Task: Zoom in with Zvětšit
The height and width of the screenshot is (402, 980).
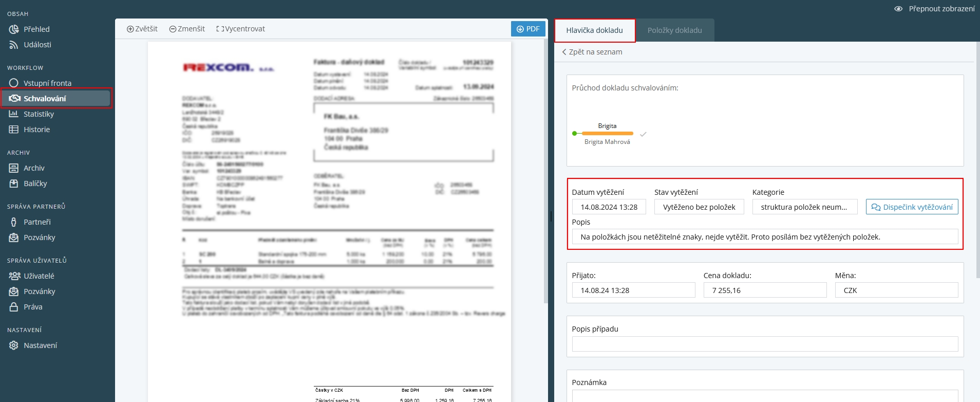Action: click(142, 29)
